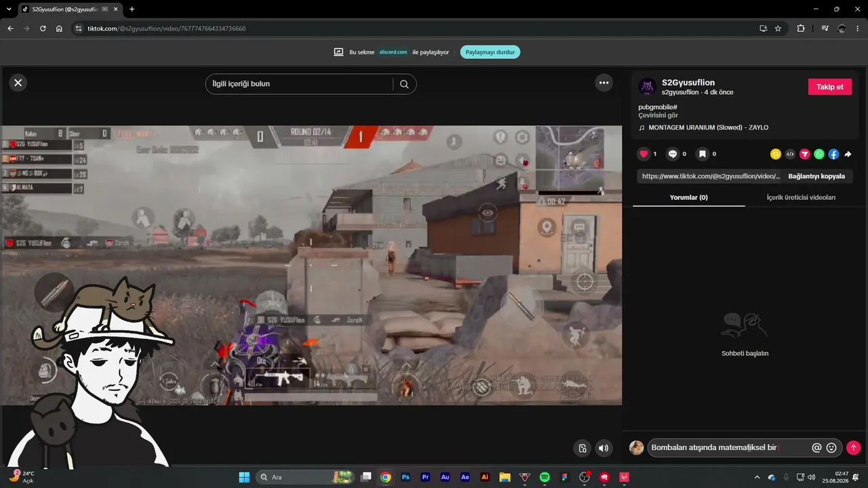Select the S2Gyusuflion TikTok browser tab
Image resolution: width=868 pixels, height=488 pixels.
(69, 9)
